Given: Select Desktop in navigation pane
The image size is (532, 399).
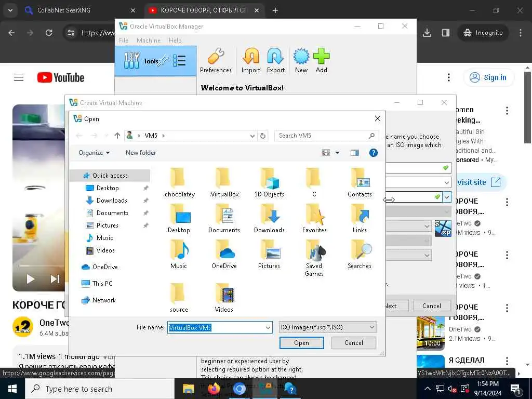Looking at the screenshot, I should [x=108, y=188].
